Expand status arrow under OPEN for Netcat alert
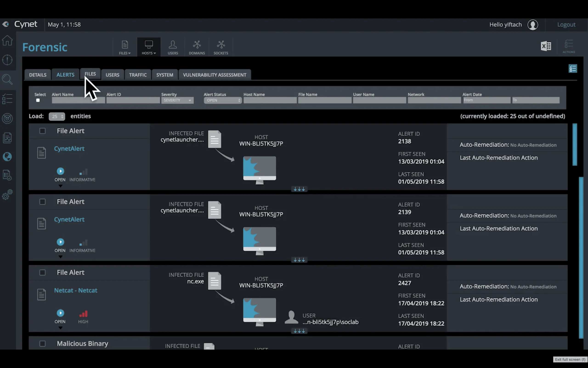 click(x=60, y=328)
